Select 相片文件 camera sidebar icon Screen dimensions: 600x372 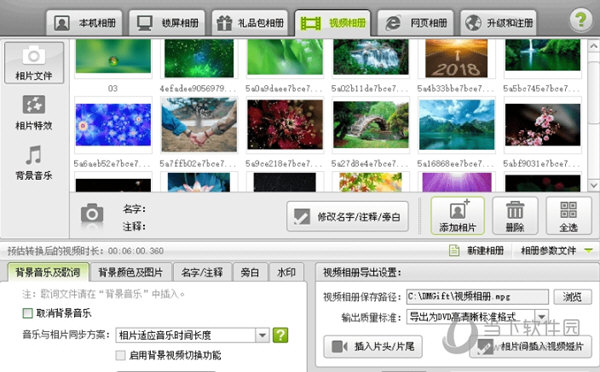point(34,63)
